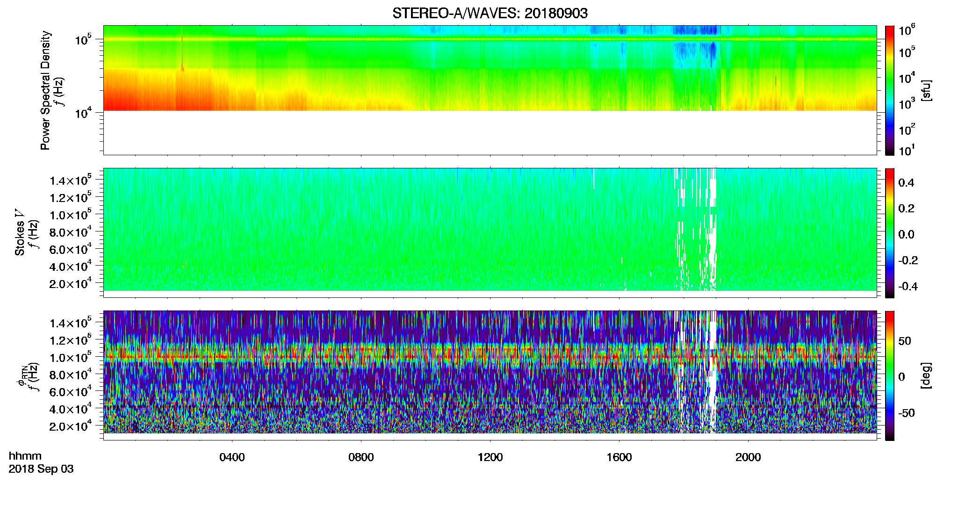Click the [deg] units label

coord(926,375)
